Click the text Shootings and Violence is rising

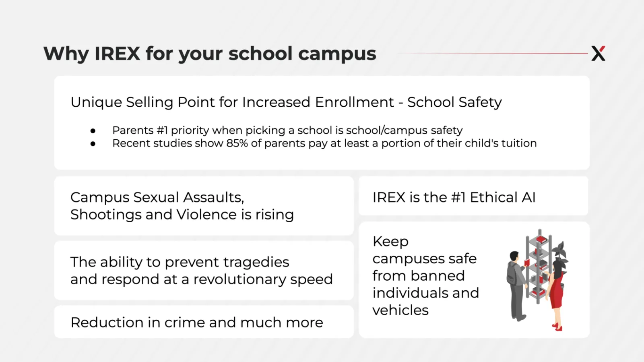click(x=182, y=215)
